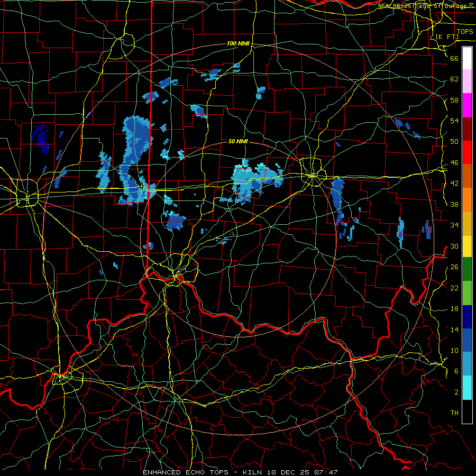
Task: Click the [K FT] units label
Action: coord(447,36)
